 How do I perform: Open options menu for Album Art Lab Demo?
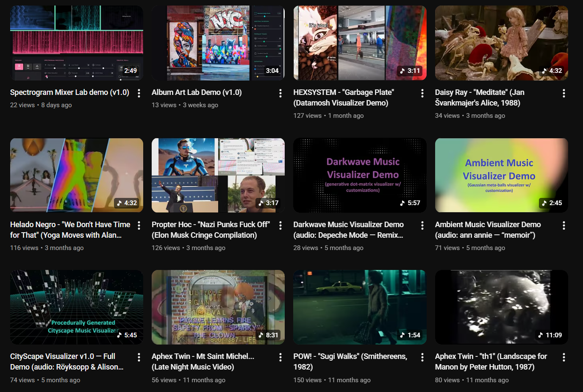[x=280, y=93]
